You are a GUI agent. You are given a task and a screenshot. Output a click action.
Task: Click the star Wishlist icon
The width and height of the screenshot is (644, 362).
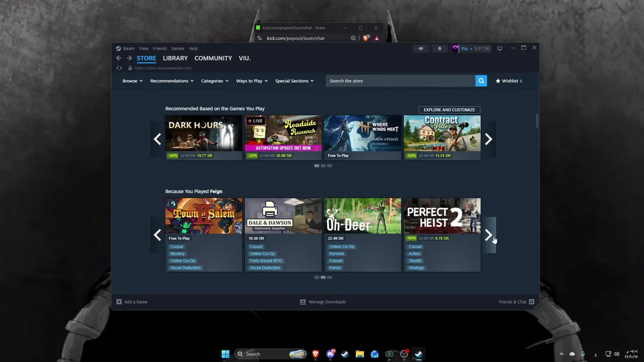pyautogui.click(x=498, y=80)
